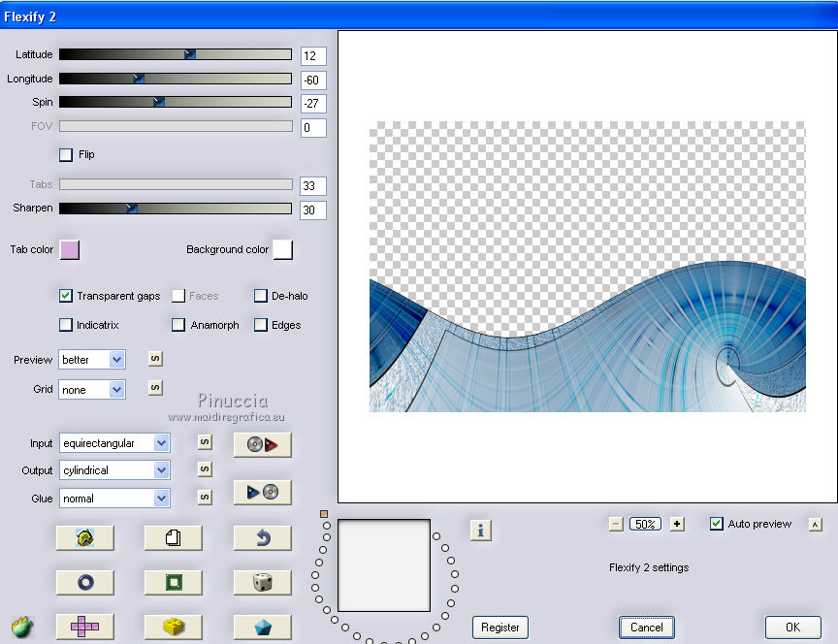
Task: Zoom in with the plus button
Action: 677,525
